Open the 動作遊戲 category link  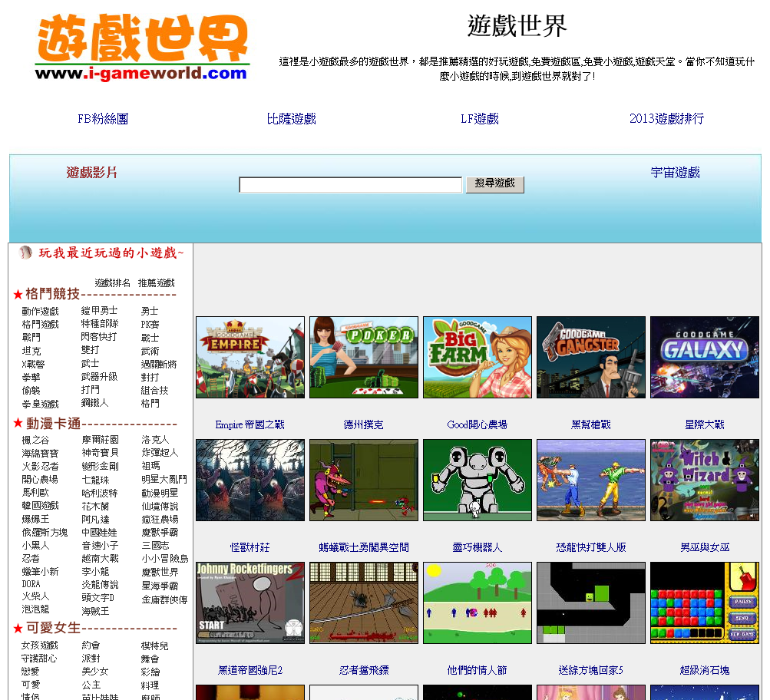point(40,311)
